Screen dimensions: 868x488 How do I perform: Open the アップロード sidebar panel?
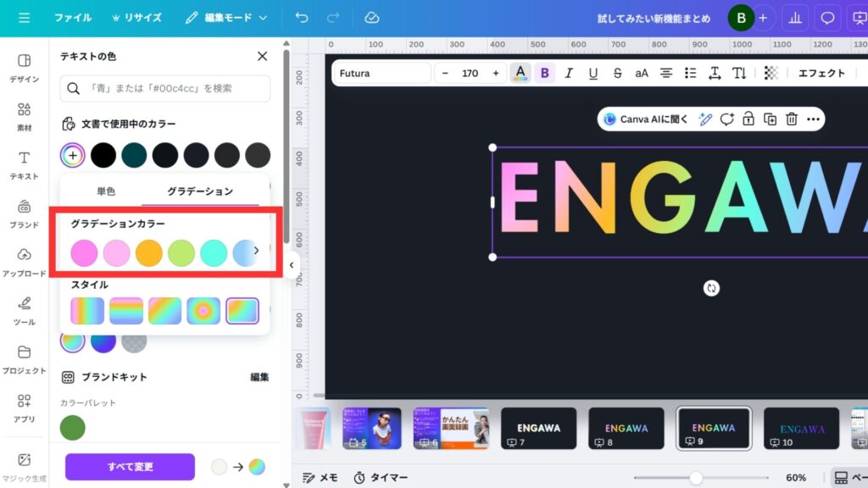pyautogui.click(x=24, y=261)
